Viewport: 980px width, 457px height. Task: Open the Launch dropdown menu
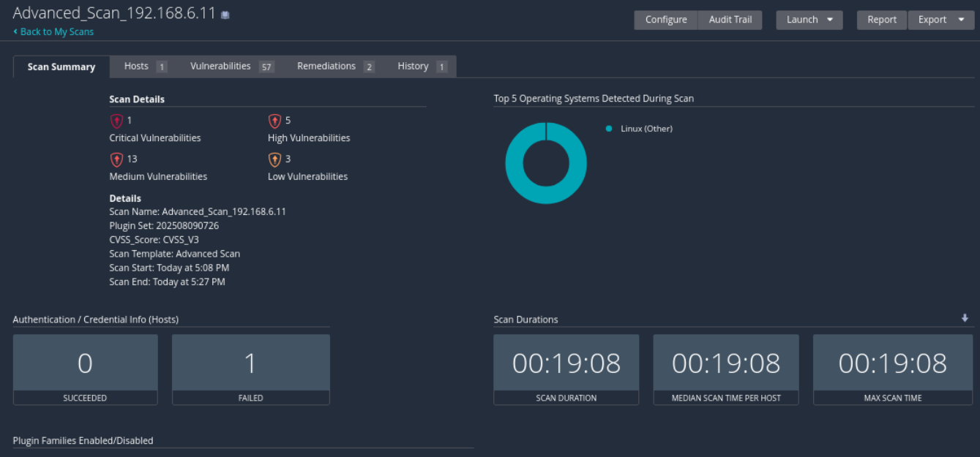click(x=809, y=20)
